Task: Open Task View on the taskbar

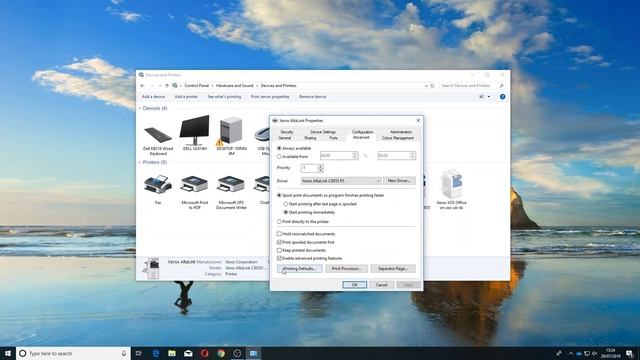Action: (139, 353)
